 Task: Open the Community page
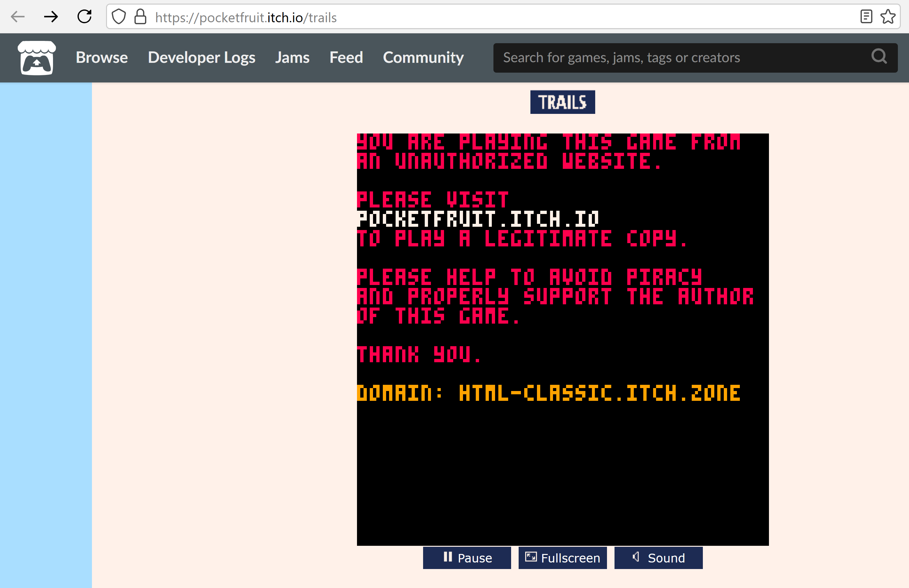click(423, 58)
